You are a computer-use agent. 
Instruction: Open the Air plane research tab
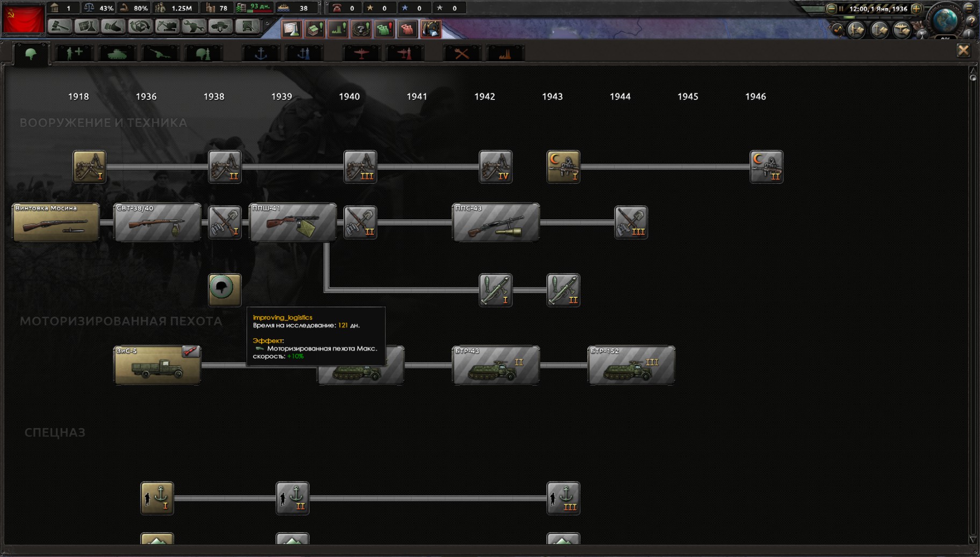[x=362, y=54]
